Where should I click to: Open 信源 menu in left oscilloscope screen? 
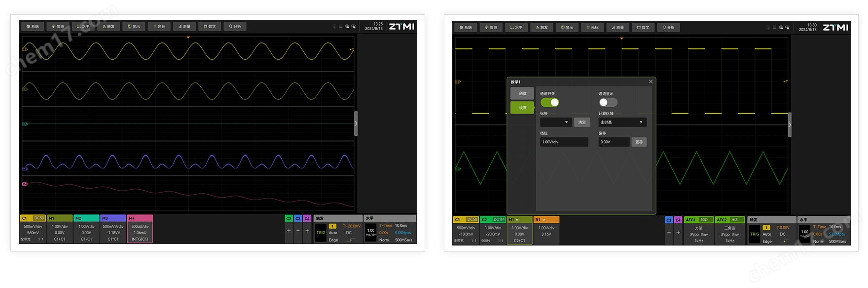pyautogui.click(x=58, y=27)
